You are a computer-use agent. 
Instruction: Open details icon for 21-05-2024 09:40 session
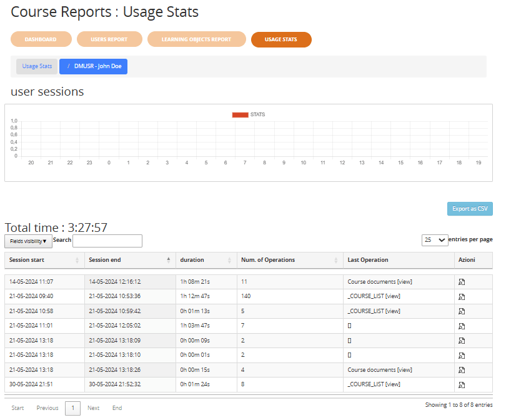(462, 297)
